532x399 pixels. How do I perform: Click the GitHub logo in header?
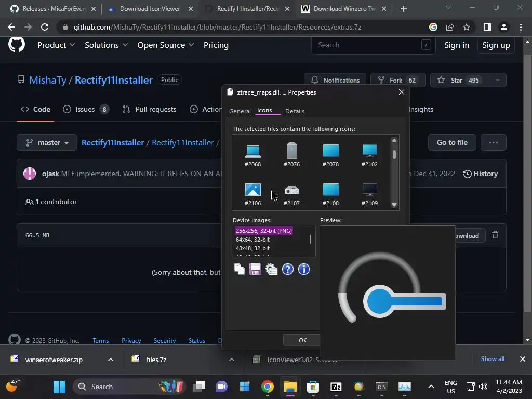(17, 45)
